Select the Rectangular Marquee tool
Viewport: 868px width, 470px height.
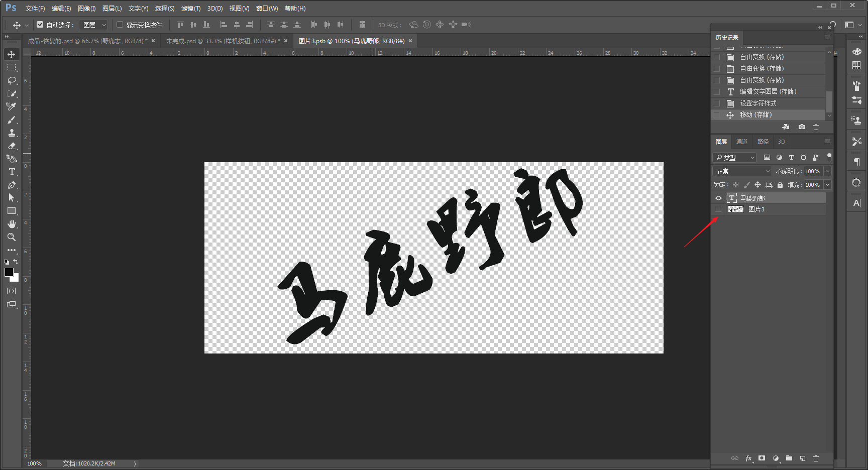point(12,67)
